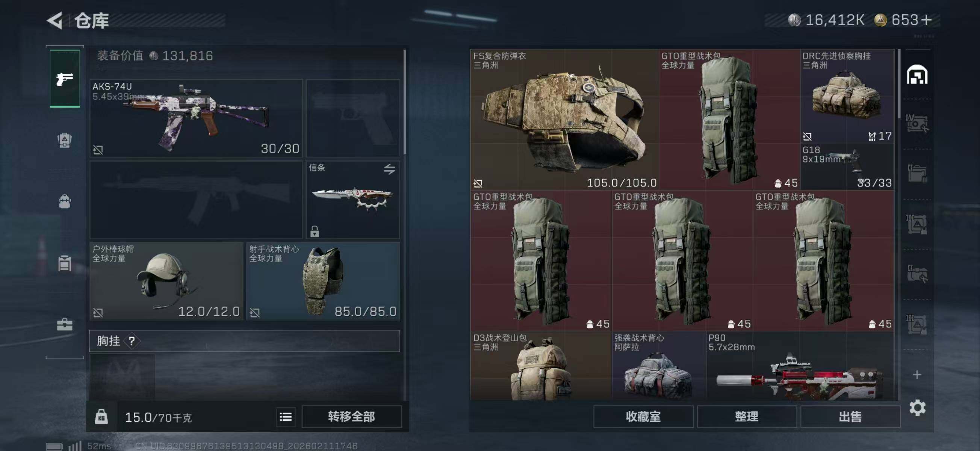Click the 整理 organize button

[747, 417]
